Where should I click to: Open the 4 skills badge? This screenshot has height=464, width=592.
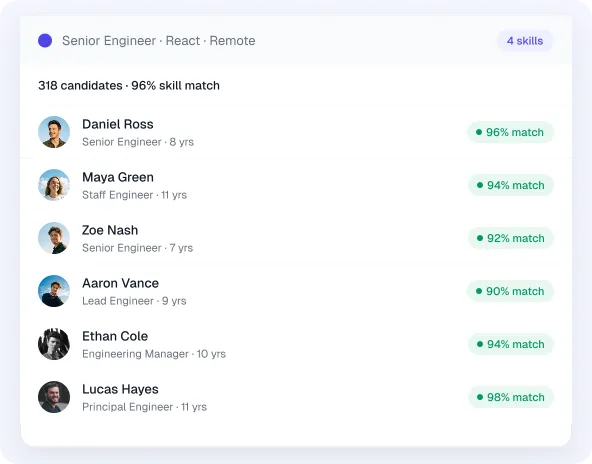(525, 41)
